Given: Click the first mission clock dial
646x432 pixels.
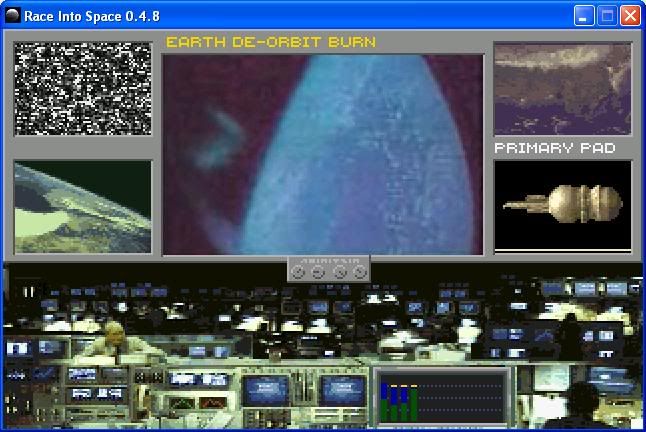Looking at the screenshot, I should (297, 272).
